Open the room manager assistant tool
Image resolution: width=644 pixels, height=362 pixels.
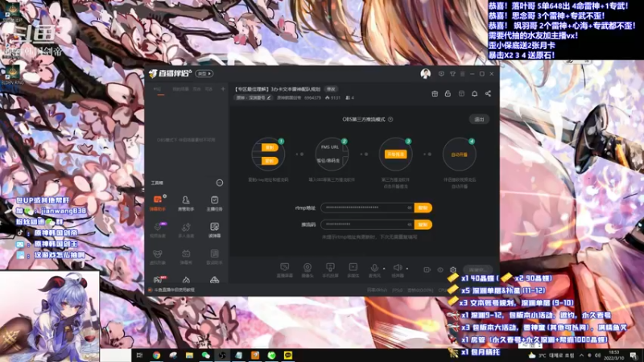(186, 203)
